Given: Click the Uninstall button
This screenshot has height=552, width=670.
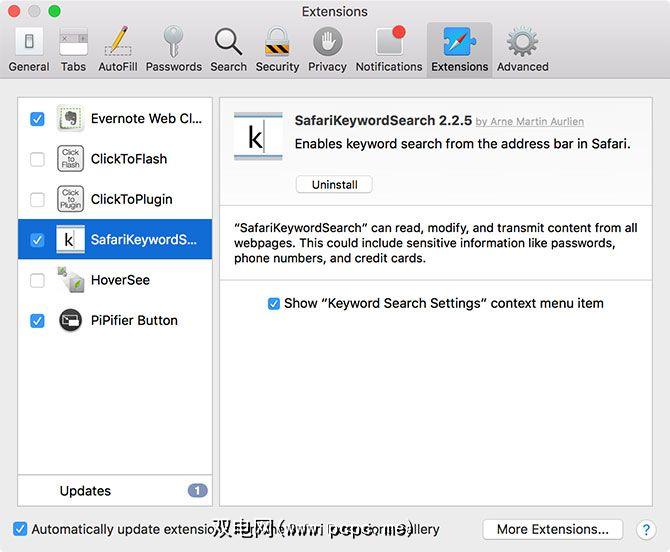Looking at the screenshot, I should 334,185.
